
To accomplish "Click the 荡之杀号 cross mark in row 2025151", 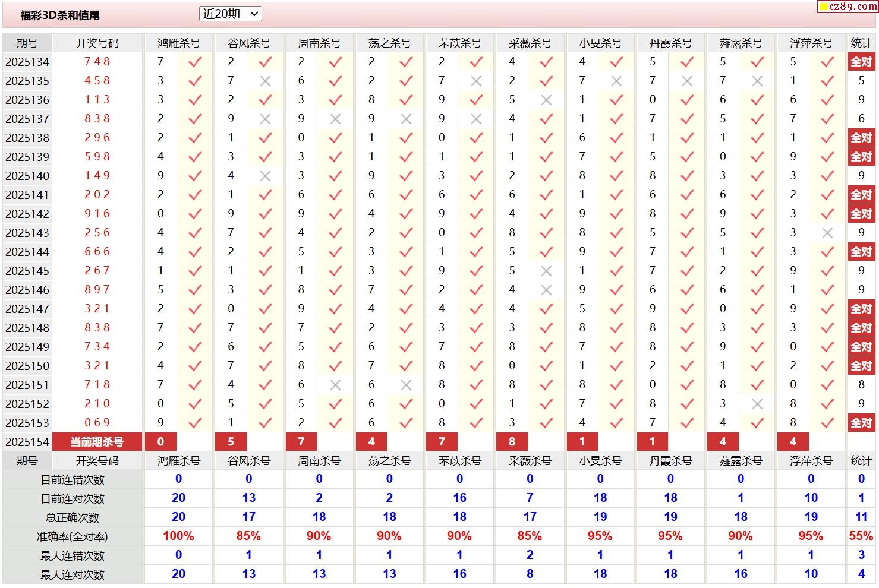I will pos(406,385).
